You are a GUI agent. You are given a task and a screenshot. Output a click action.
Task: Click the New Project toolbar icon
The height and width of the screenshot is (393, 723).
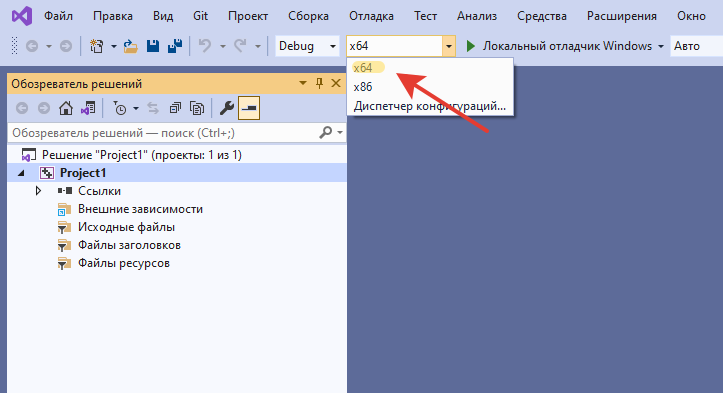point(96,46)
